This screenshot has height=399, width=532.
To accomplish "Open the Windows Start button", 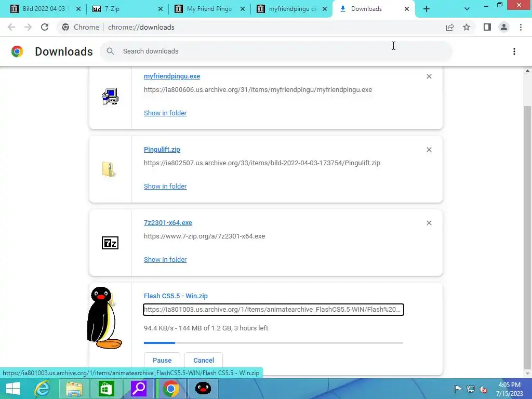I will (x=13, y=389).
